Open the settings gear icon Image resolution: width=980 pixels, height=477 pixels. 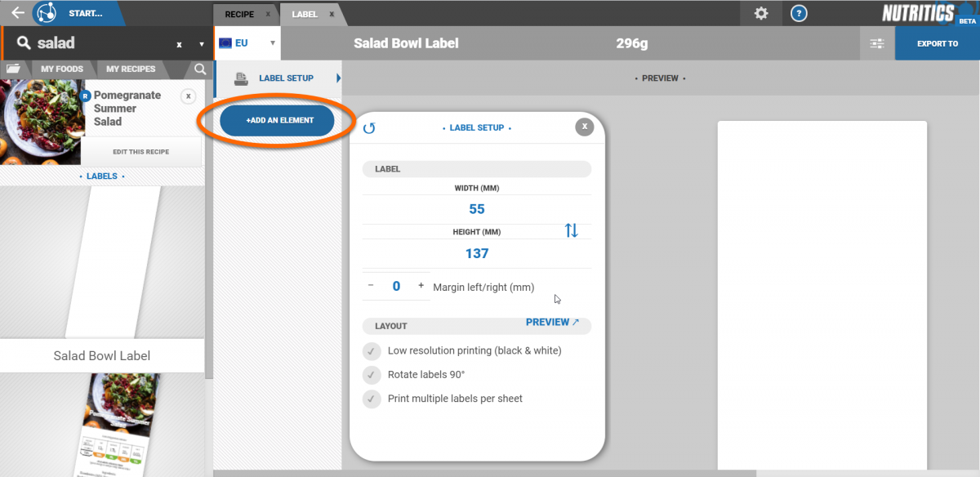[x=761, y=13]
